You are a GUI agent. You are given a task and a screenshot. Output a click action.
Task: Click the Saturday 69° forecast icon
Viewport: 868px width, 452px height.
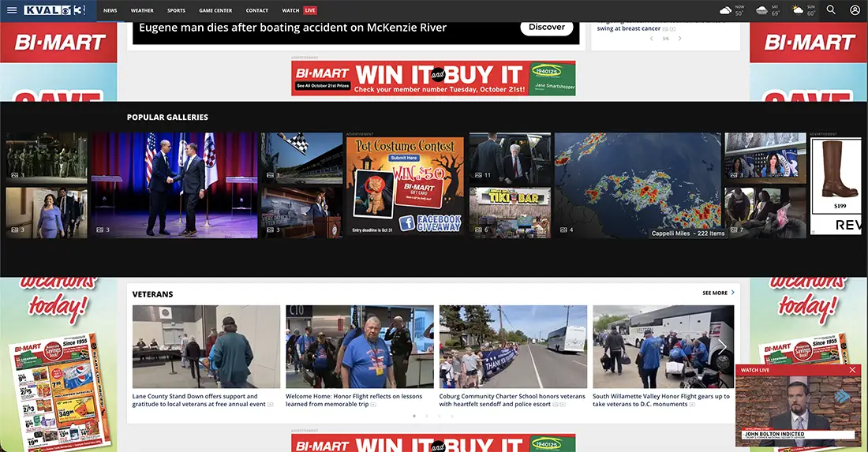pos(761,10)
